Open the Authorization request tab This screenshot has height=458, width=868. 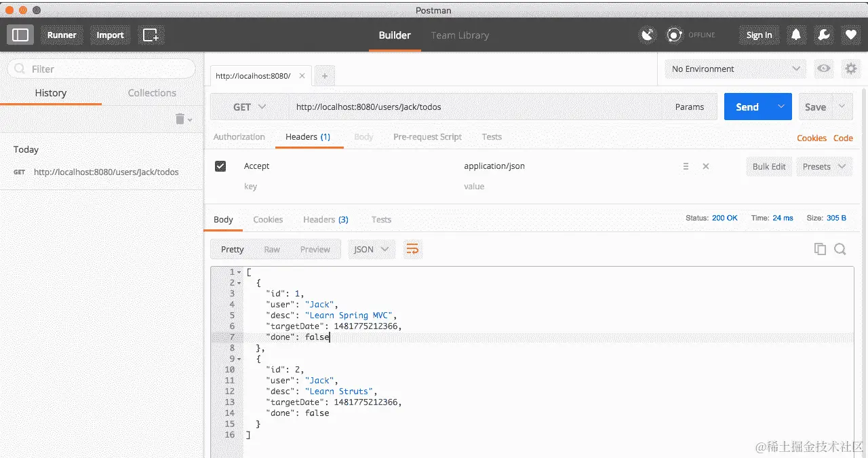click(239, 136)
